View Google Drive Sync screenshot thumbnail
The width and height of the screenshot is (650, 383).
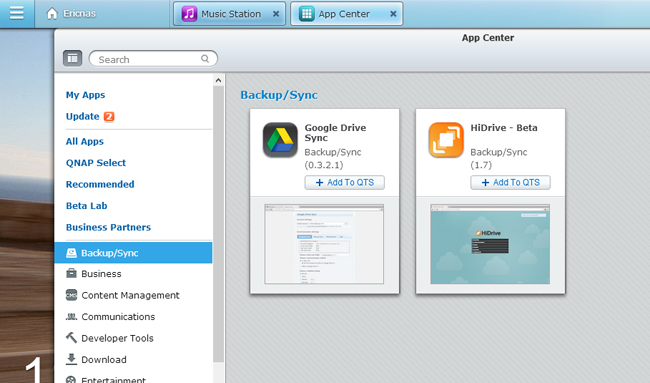click(x=324, y=244)
